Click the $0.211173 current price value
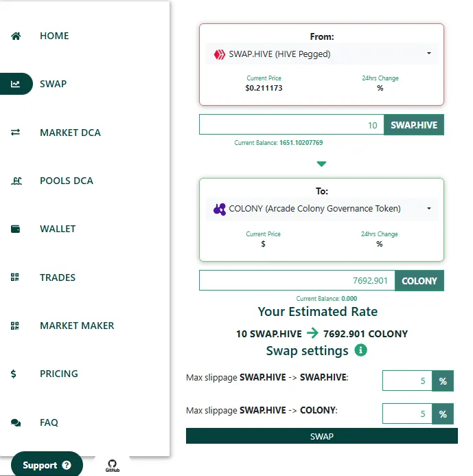The image size is (473, 476). [264, 88]
